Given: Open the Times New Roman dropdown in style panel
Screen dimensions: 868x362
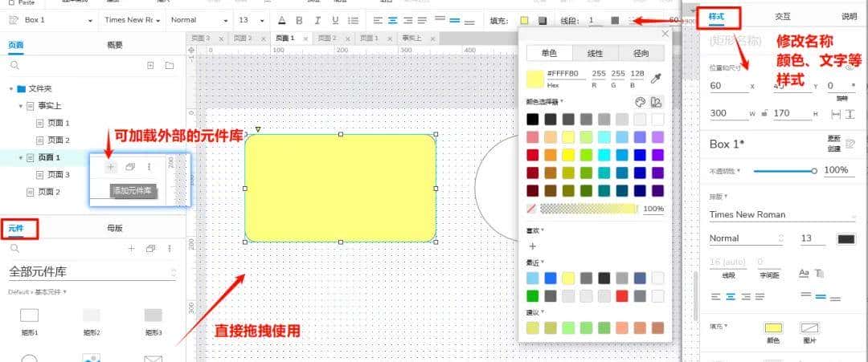Looking at the screenshot, I should pyautogui.click(x=782, y=214).
